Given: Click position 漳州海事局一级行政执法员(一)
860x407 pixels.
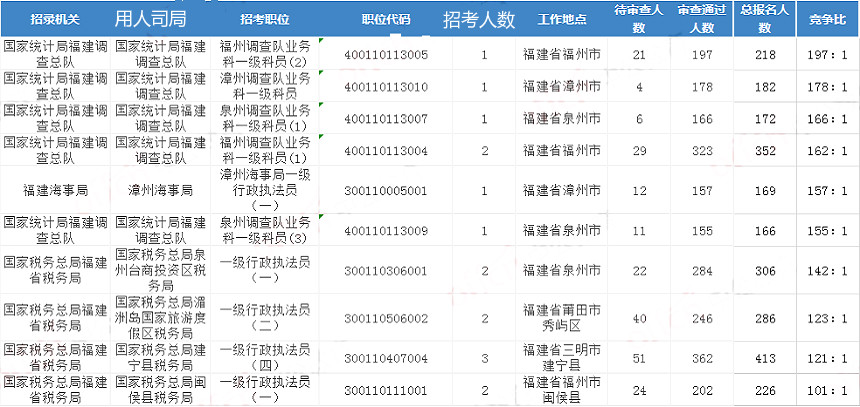Looking at the screenshot, I should coord(264,190).
